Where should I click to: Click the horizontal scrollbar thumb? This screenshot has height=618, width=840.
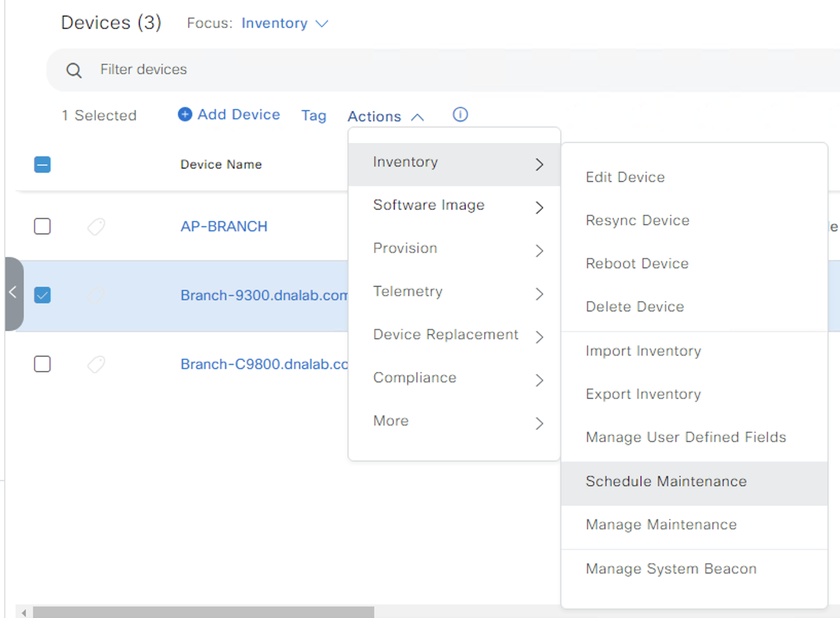click(204, 612)
